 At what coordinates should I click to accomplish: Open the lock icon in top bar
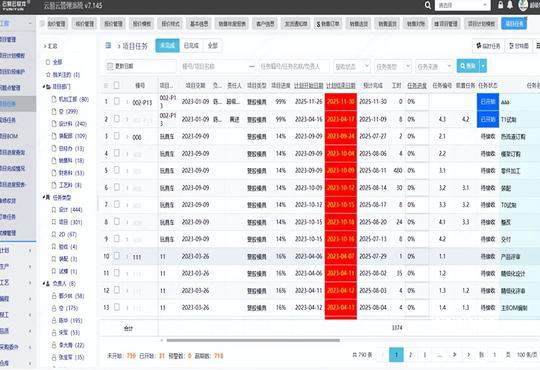[x=500, y=5]
